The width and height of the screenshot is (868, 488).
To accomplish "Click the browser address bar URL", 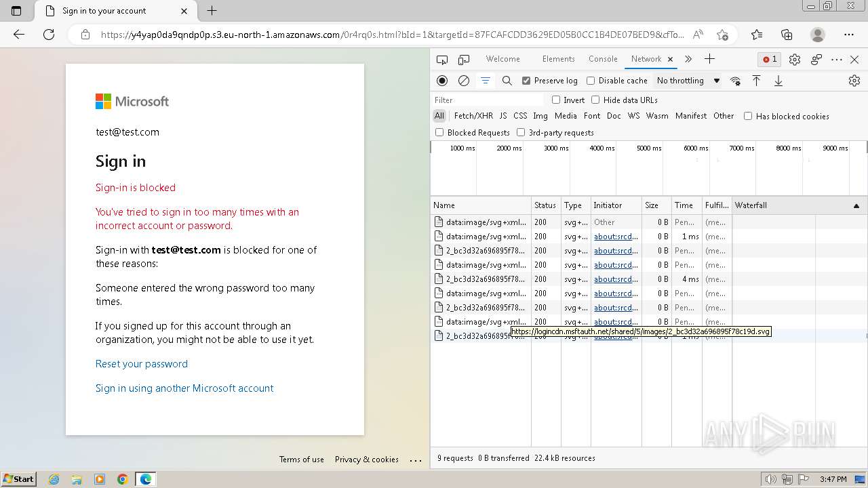I will coord(392,35).
